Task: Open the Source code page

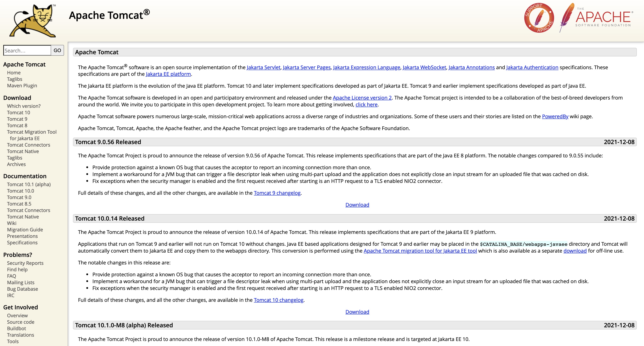Action: click(21, 322)
